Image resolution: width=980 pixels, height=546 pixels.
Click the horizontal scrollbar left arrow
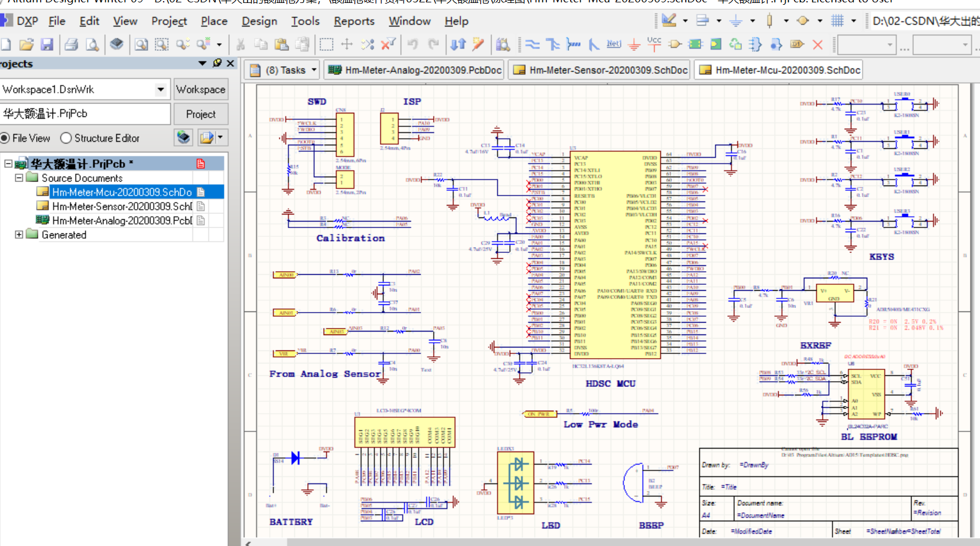click(x=249, y=542)
